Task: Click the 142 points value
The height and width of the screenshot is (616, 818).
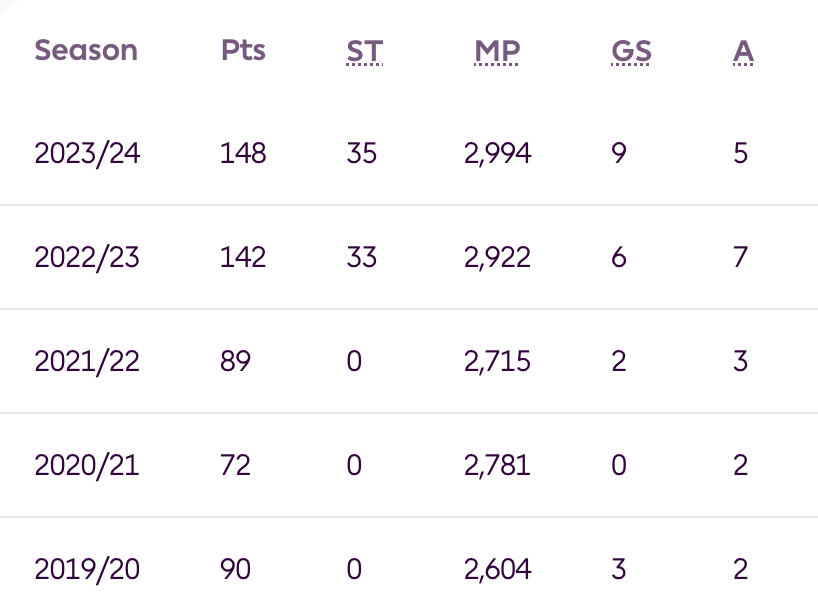Action: coord(243,257)
